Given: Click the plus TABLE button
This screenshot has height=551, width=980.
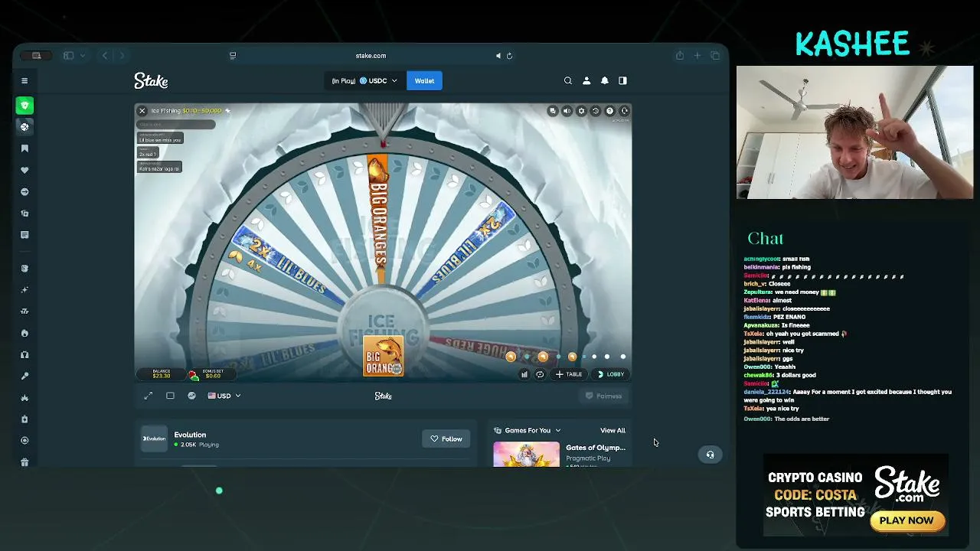Looking at the screenshot, I should (569, 374).
